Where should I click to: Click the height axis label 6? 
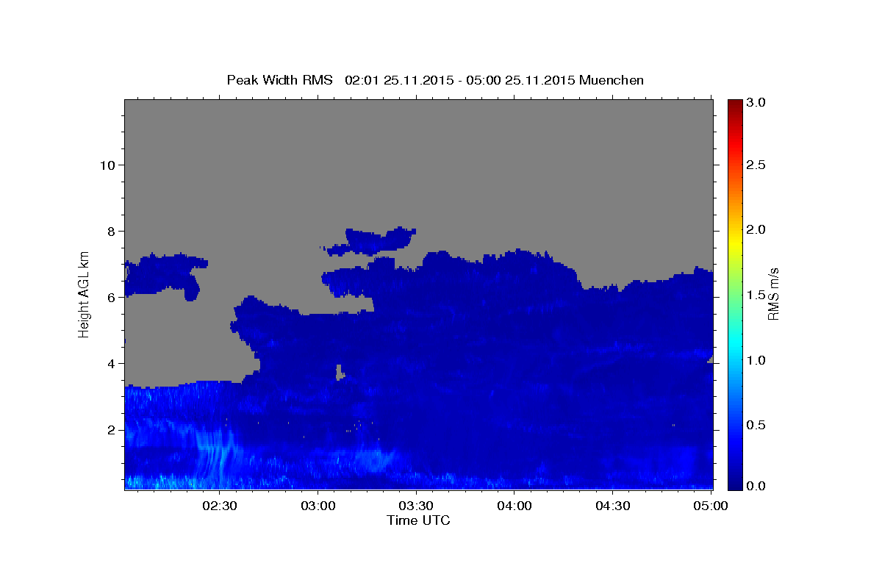click(110, 297)
